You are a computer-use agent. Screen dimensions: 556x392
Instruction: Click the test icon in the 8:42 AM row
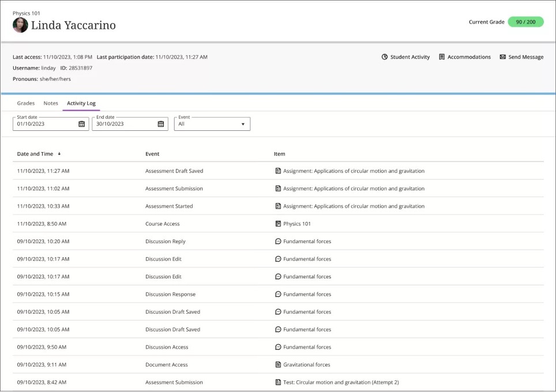point(278,382)
